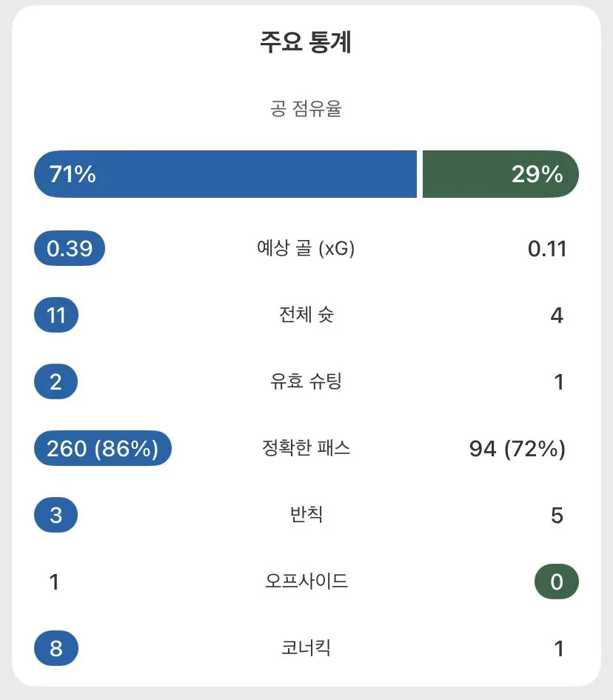Open the 유효 슈팅 stat label
Screen dimensions: 613x700
click(306, 381)
